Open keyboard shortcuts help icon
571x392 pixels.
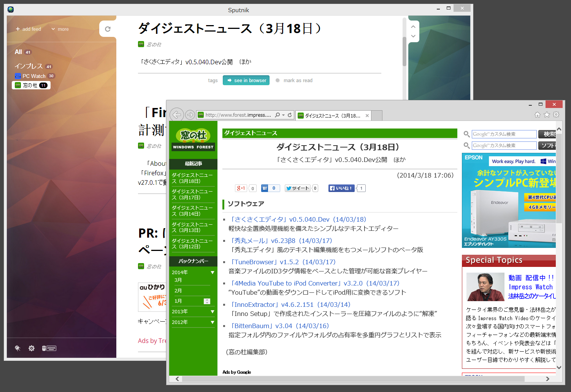tap(49, 348)
